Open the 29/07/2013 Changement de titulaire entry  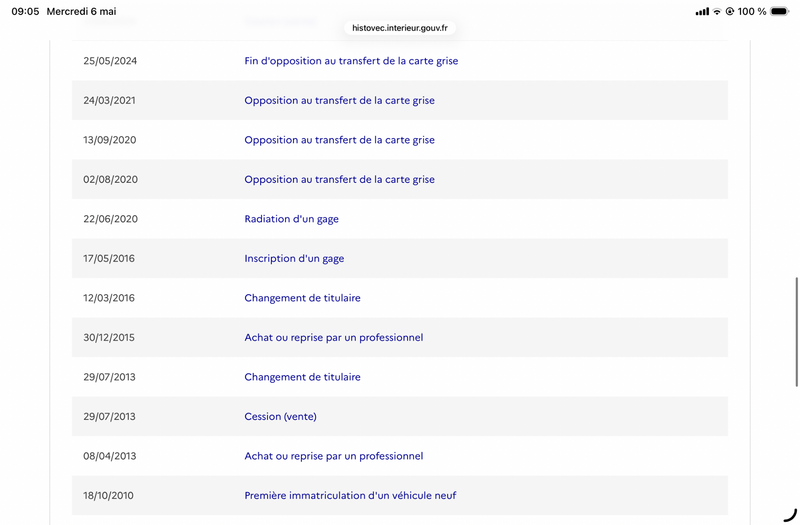[x=302, y=377]
